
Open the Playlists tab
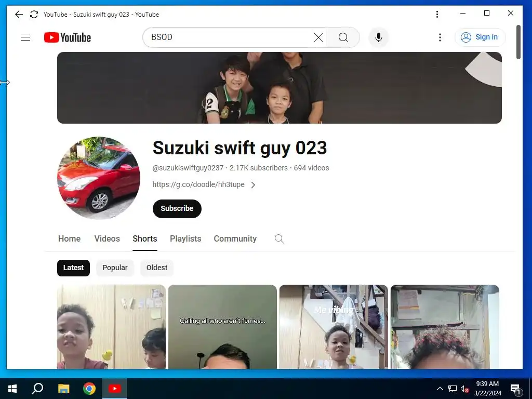click(x=185, y=239)
